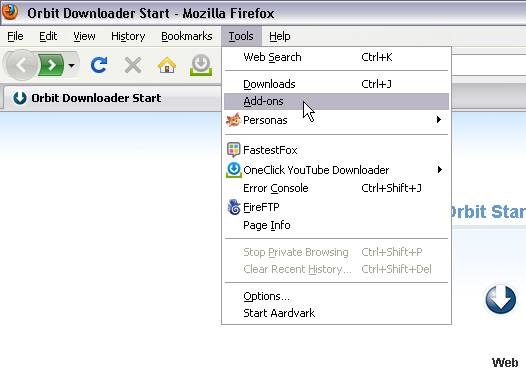Image resolution: width=526 pixels, height=374 pixels.
Task: Select OneClick YouTube Downloader menu entry
Action: tap(336, 170)
